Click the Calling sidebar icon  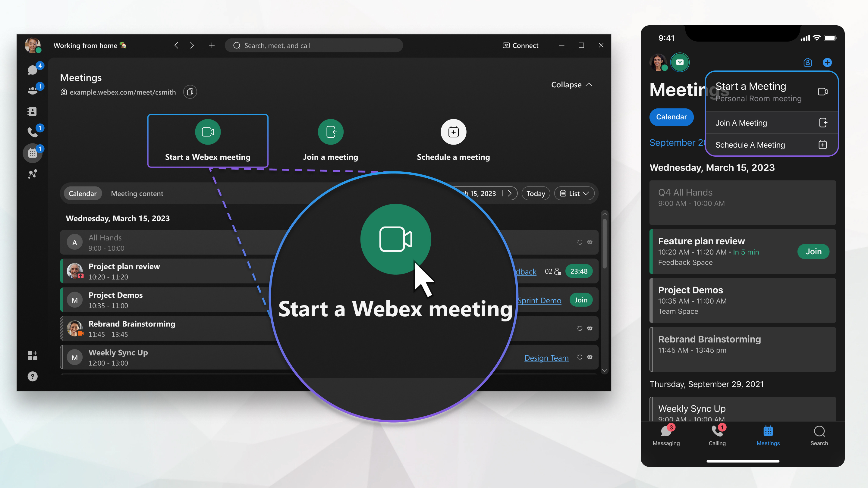32,132
